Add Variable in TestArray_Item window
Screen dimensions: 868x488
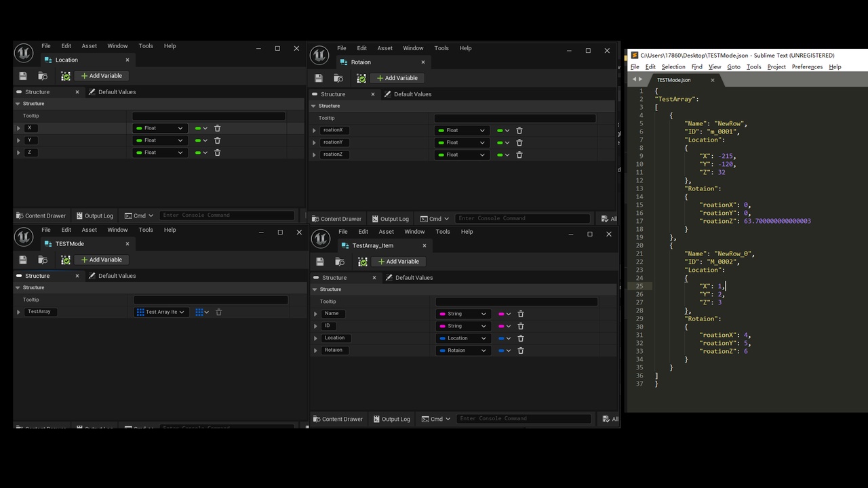point(399,262)
